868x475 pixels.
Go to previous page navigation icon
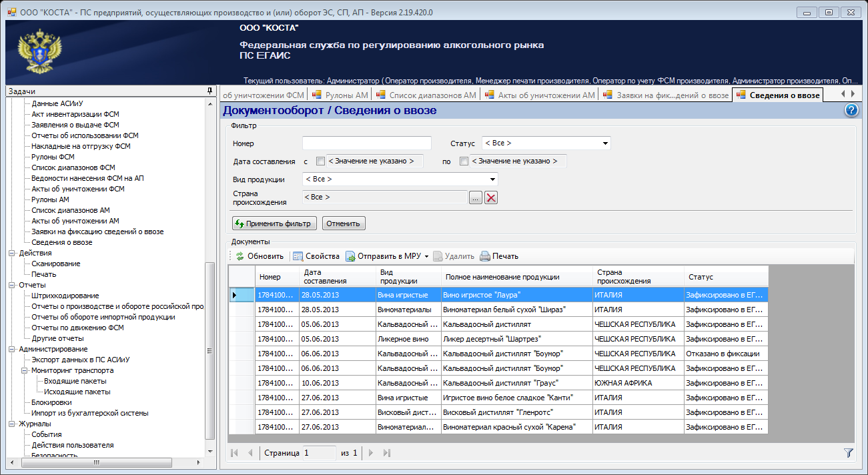point(250,453)
